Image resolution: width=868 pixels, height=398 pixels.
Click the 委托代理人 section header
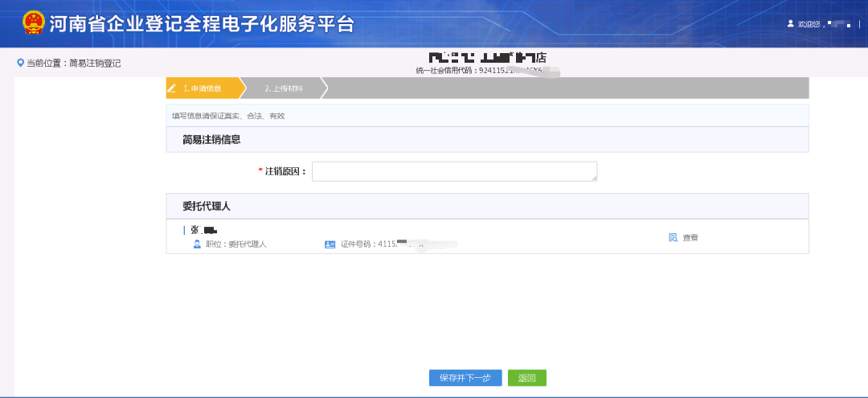[x=207, y=207]
